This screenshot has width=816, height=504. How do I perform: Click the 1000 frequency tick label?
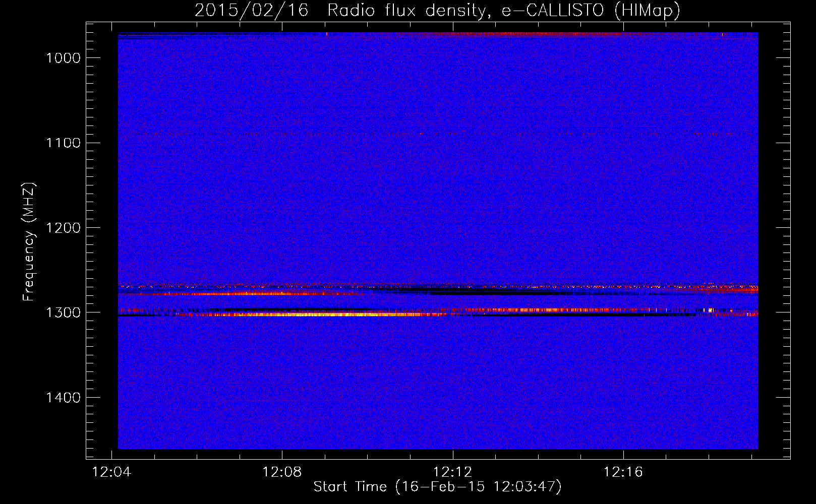[x=64, y=58]
